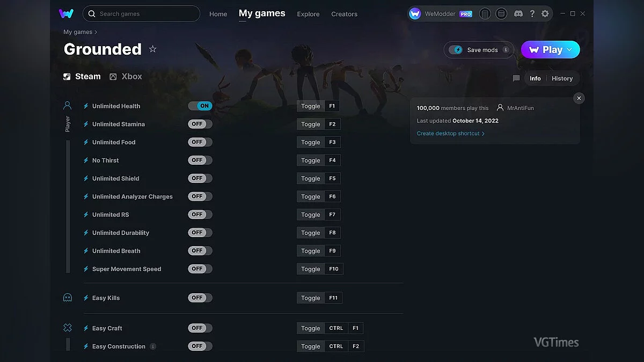Click the PRO badge next to WeModder
644x362 pixels.
click(x=465, y=14)
